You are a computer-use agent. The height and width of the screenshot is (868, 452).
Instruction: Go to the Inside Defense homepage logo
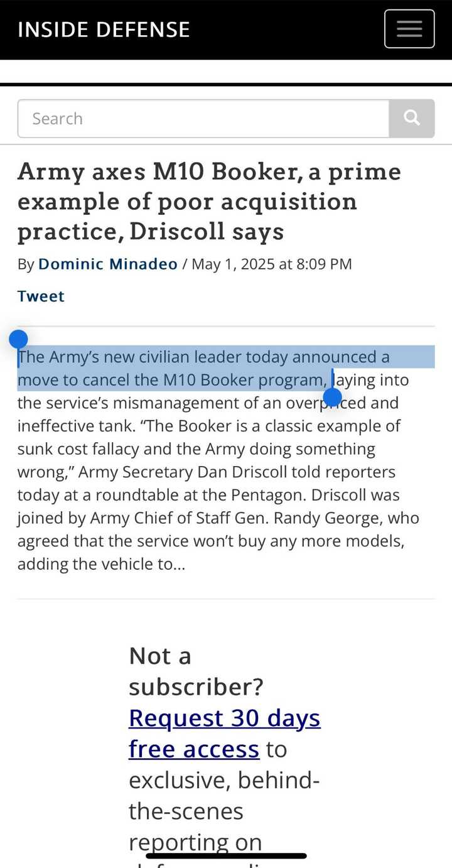(x=104, y=30)
